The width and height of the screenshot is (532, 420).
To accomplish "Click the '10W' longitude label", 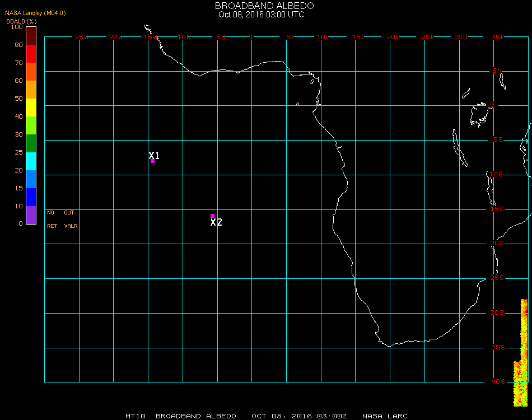I will click(185, 37).
